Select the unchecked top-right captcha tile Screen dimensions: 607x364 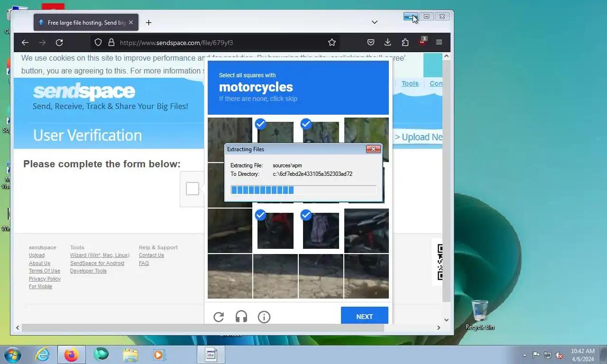pos(367,130)
